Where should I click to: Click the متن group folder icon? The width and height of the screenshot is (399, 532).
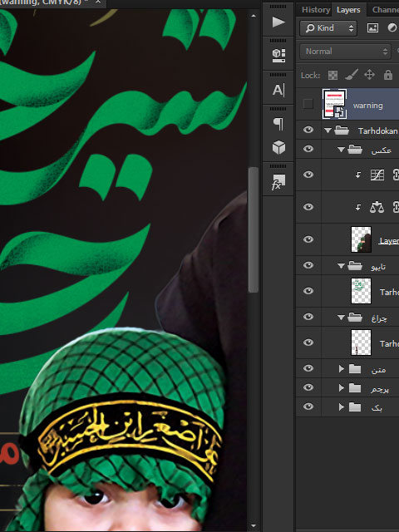[x=355, y=368]
